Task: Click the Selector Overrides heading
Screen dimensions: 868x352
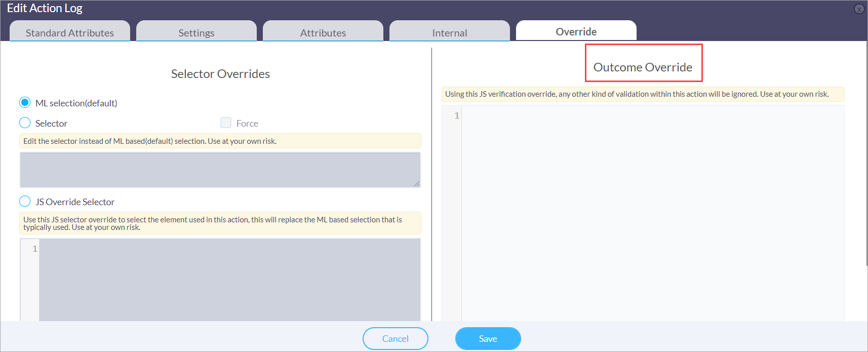Action: [x=220, y=74]
